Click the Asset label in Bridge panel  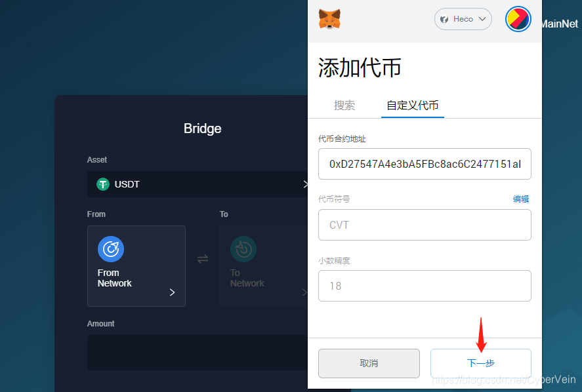tap(97, 160)
